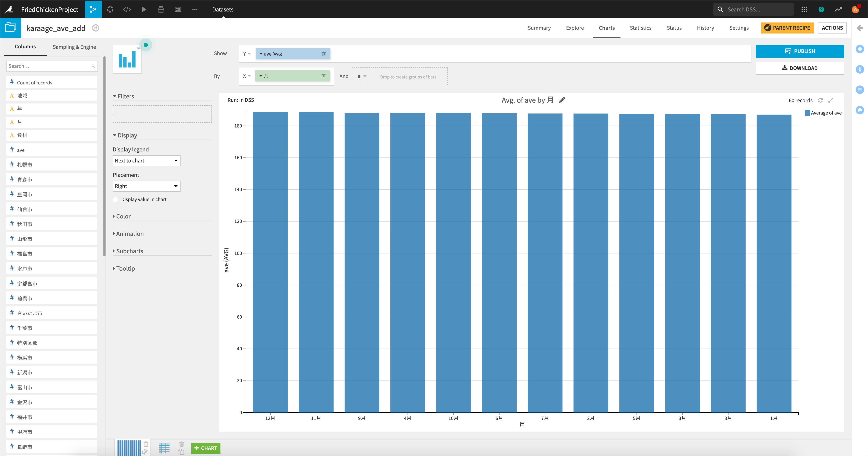Click the green add CHART button
Screen dimensions: 868x456
point(206,448)
